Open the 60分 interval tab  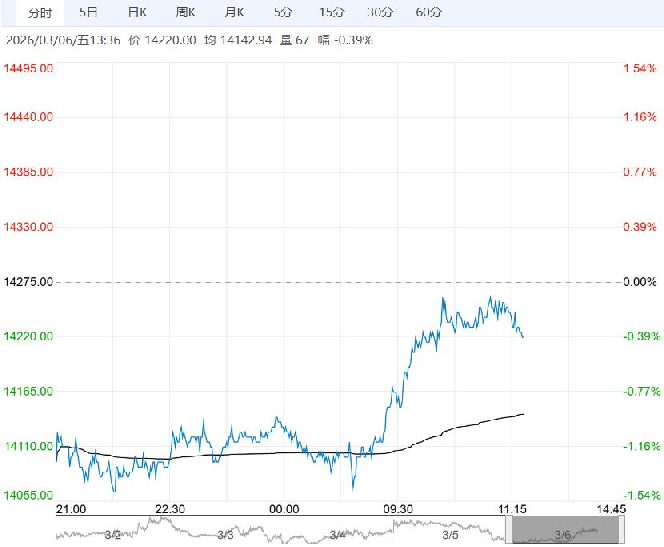427,13
